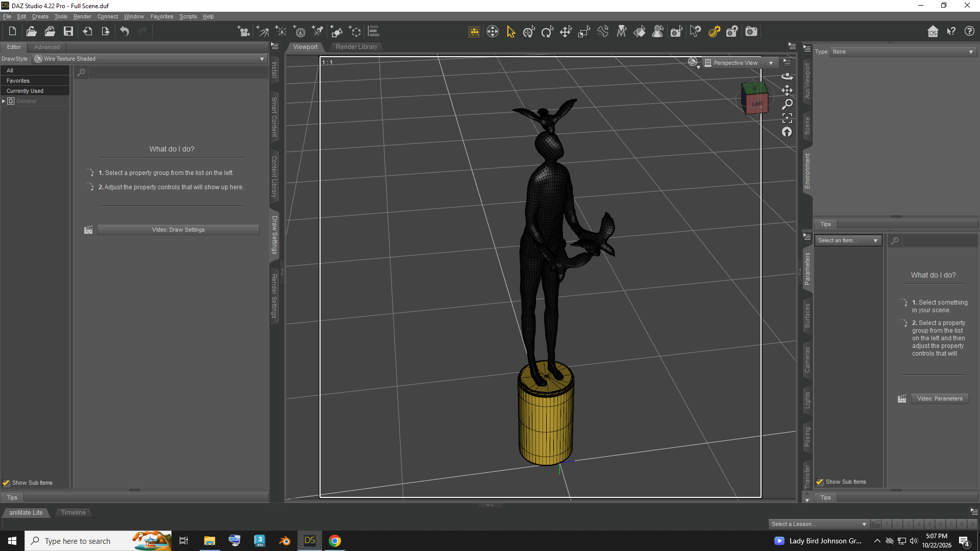Open the Perspective View camera dropdown
Screen dimensions: 980x551
(740, 63)
